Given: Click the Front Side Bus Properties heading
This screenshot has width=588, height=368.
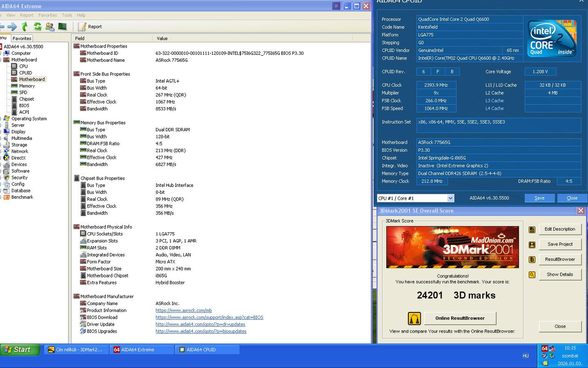Looking at the screenshot, I should click(105, 74).
